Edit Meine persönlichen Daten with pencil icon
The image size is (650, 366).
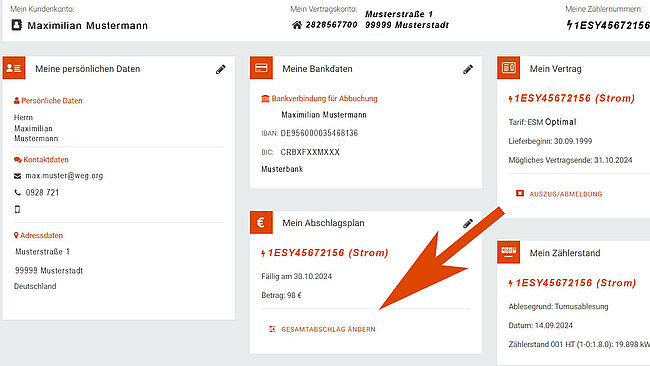[x=221, y=69]
